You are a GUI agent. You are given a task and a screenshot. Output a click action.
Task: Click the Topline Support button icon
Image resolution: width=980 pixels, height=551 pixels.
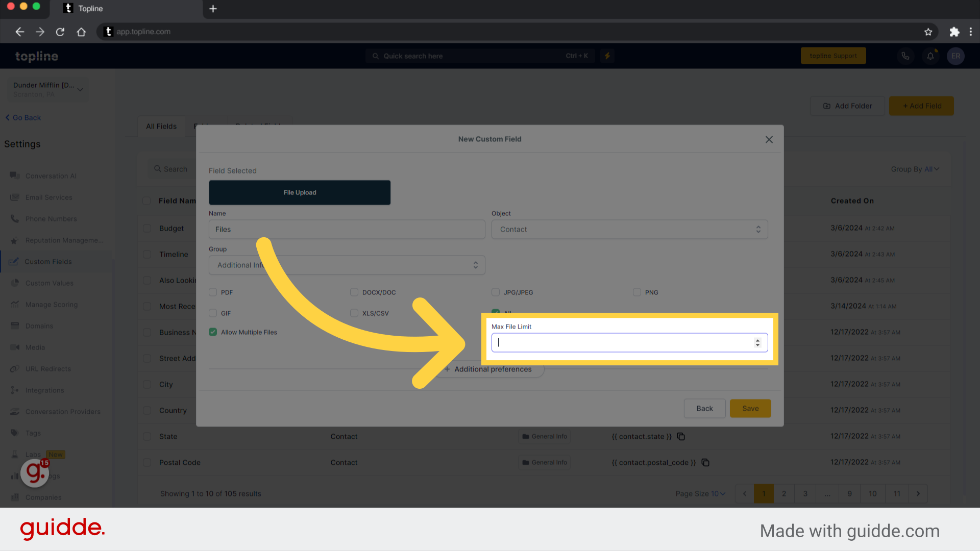coord(834,56)
